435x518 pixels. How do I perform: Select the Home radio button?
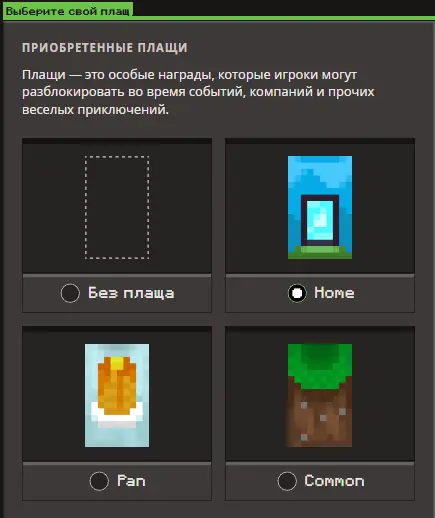pos(297,293)
